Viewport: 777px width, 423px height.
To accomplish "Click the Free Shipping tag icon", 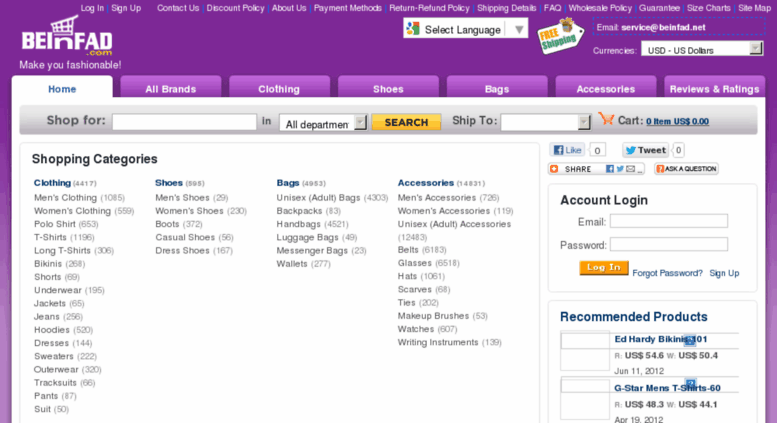I will click(560, 36).
